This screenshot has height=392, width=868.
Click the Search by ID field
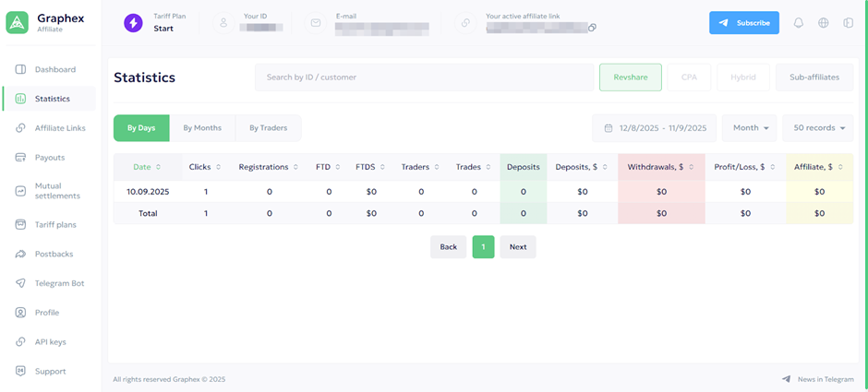tap(424, 77)
